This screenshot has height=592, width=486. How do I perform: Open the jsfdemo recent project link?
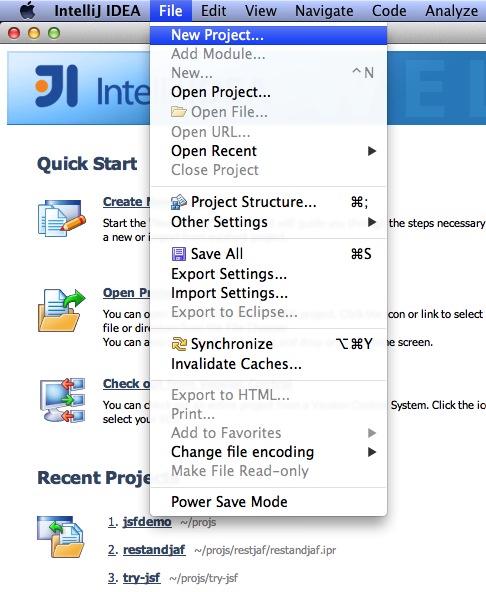[147, 522]
